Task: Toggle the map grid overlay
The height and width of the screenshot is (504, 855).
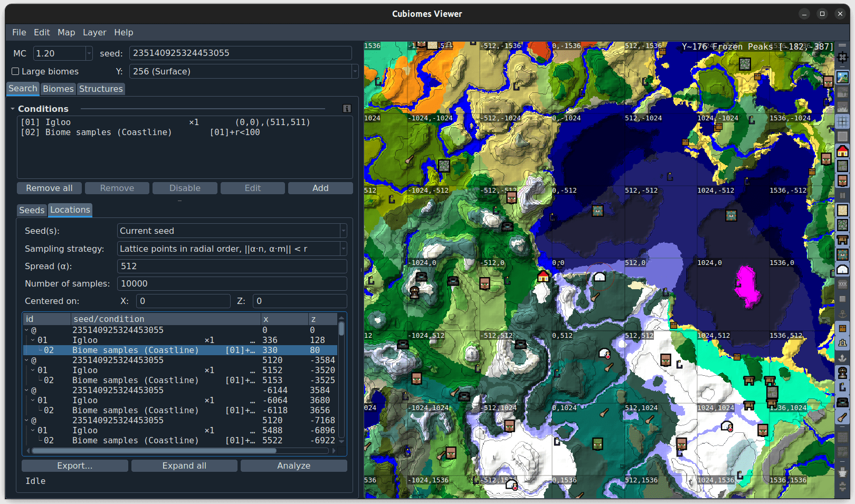Action: 842,121
